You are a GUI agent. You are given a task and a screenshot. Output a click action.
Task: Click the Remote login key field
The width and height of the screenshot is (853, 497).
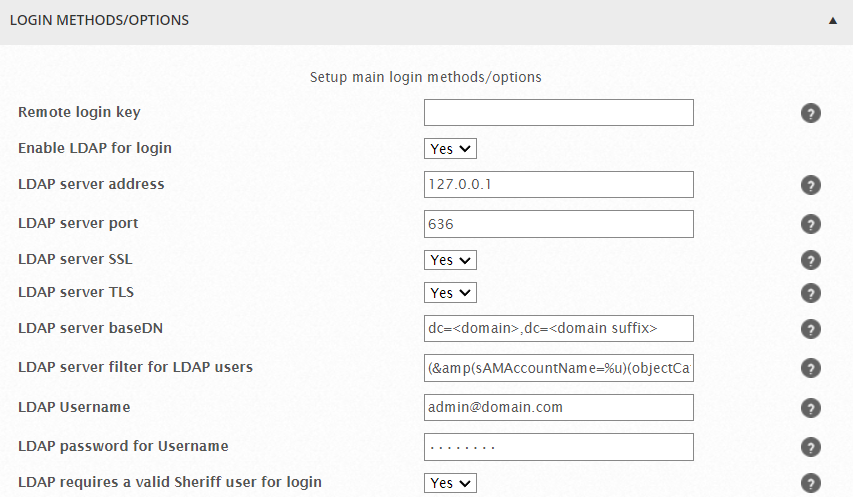pyautogui.click(x=559, y=113)
